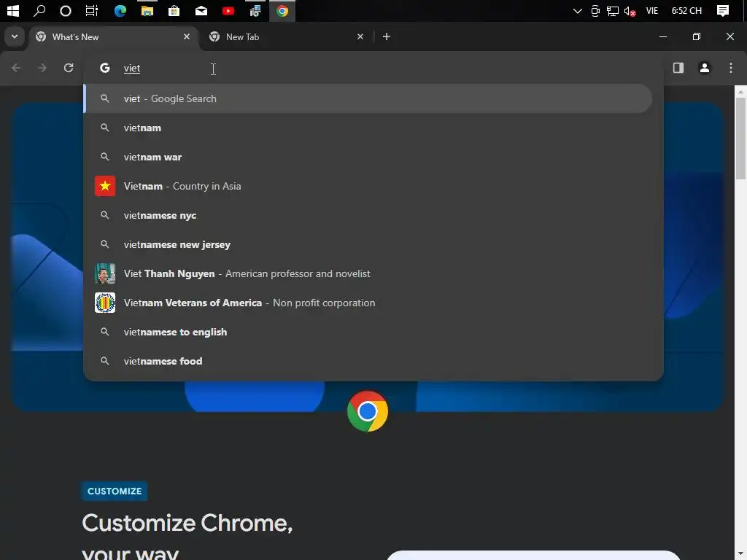Open the volume muted speaker icon
This screenshot has height=560, width=747.
[630, 11]
